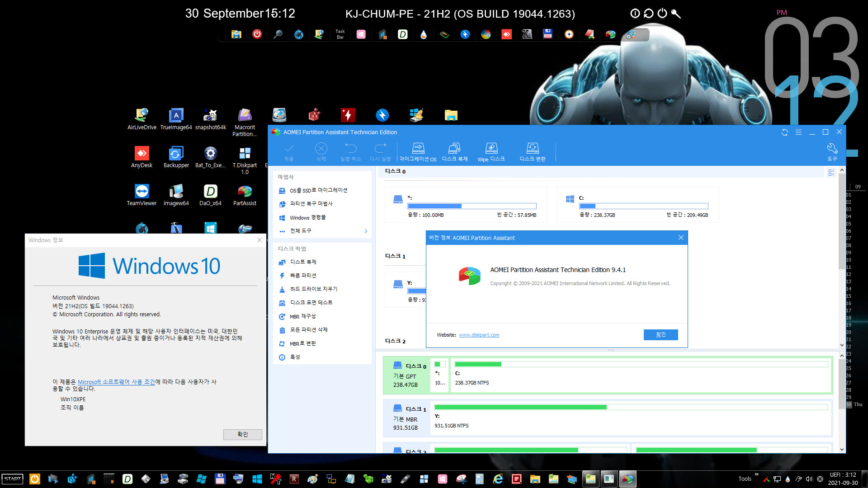Screen dimensions: 868x488
Task: Open the tools wrench icon in AOMEI
Action: 832,152
